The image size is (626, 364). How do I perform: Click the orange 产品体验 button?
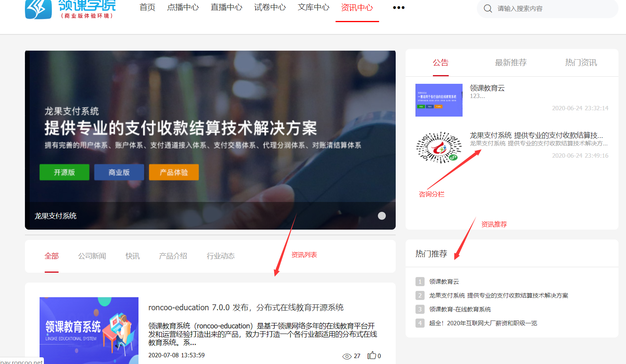pos(174,172)
